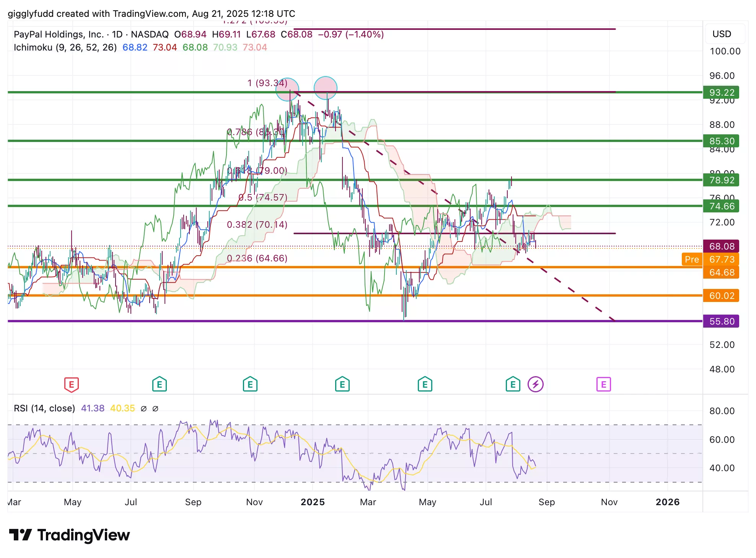Click the pink upcoming earnings E marker
The width and height of the screenshot is (756, 558).
click(x=603, y=384)
